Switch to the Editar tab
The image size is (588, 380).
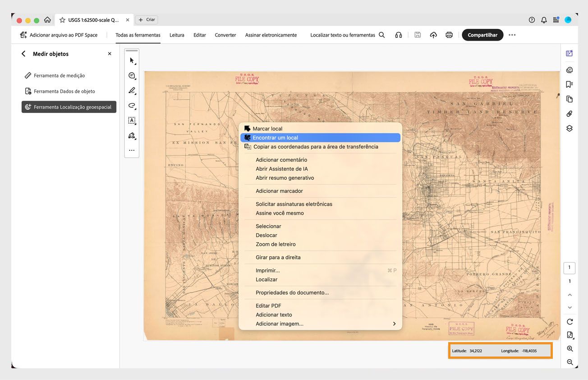point(200,35)
